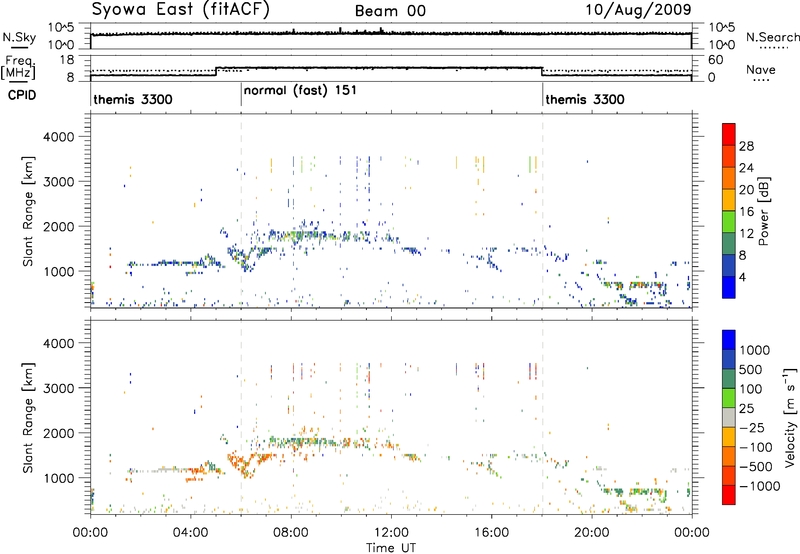Click the 4 label on Power colorbar
This screenshot has width=800, height=554.
pos(742,278)
